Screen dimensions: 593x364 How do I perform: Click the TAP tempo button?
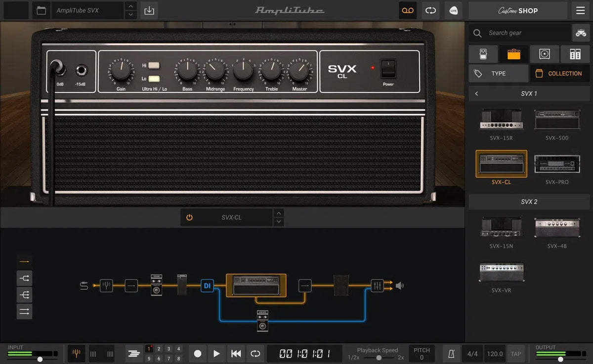516,354
